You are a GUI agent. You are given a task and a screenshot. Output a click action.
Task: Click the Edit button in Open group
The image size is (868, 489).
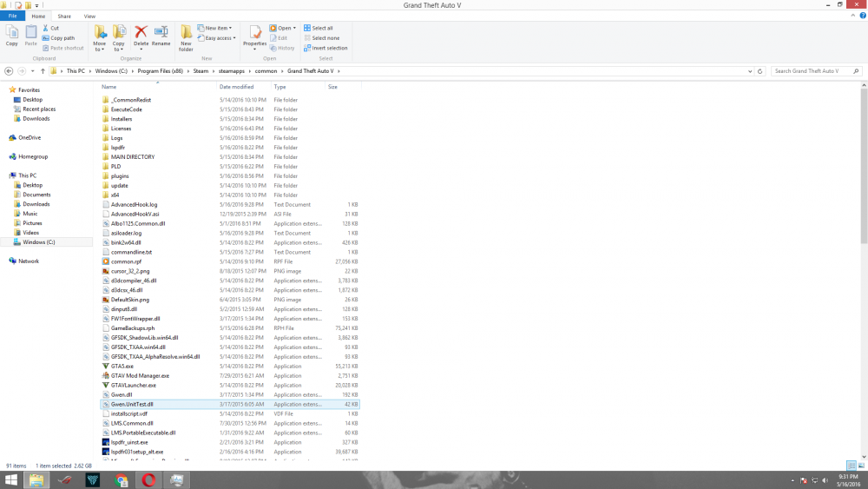279,37
